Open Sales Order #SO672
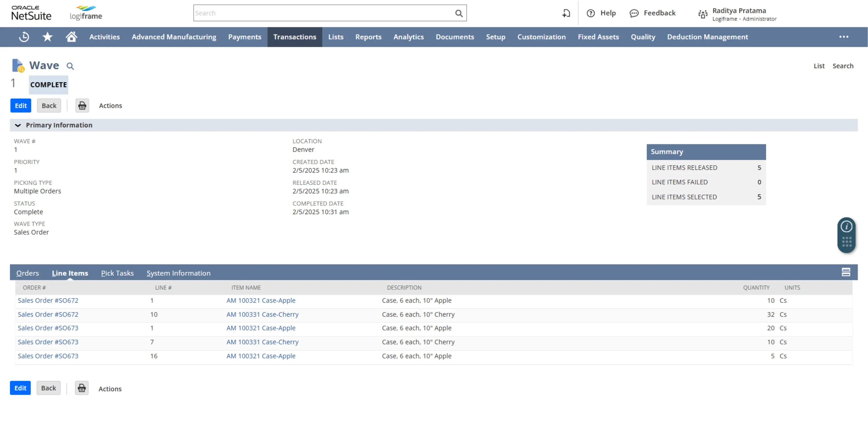 (x=48, y=300)
